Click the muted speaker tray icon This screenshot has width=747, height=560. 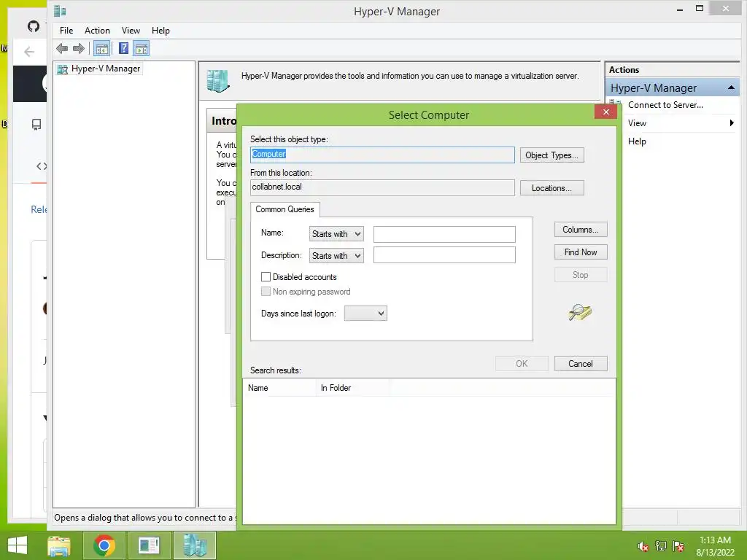[643, 547]
